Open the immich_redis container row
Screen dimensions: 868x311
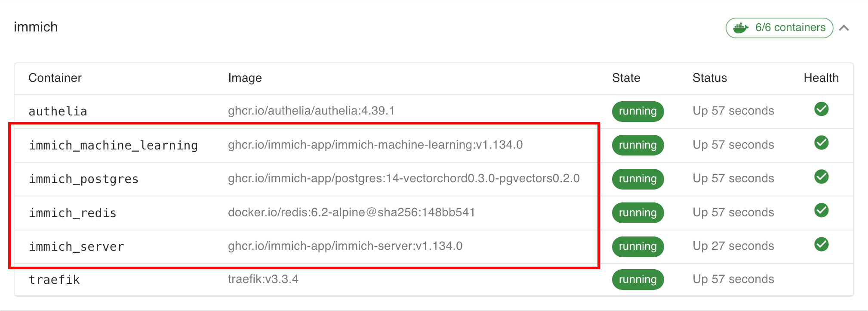434,213
